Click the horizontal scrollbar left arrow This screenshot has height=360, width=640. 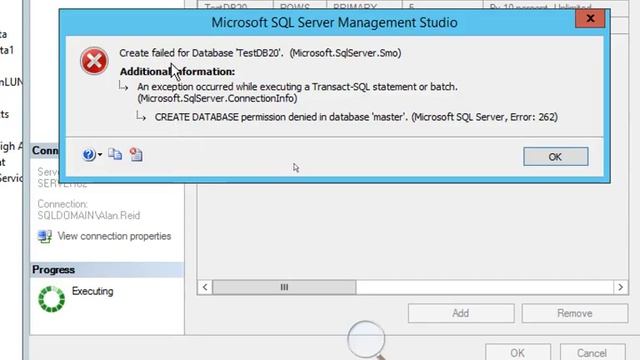(x=205, y=287)
